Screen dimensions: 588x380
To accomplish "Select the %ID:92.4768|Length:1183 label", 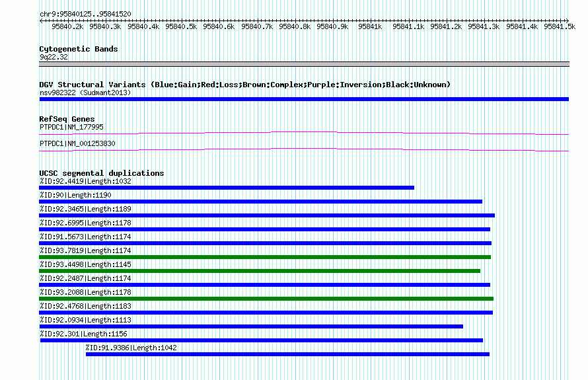I will click(85, 306).
